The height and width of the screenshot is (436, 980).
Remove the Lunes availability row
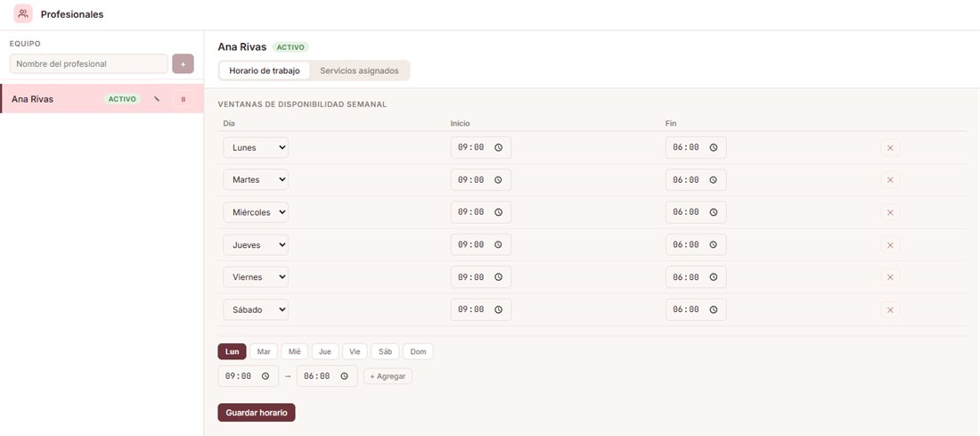(890, 148)
